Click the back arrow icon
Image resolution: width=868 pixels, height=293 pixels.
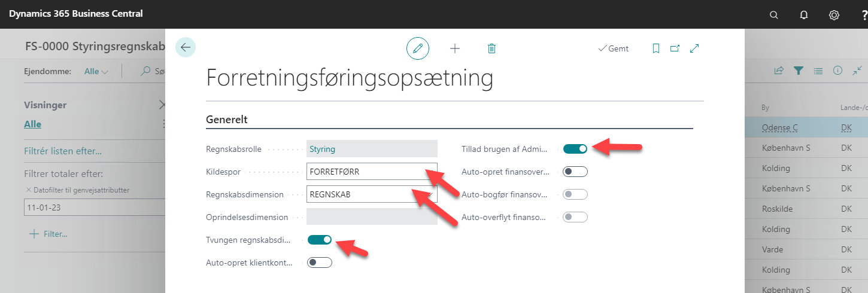click(185, 47)
